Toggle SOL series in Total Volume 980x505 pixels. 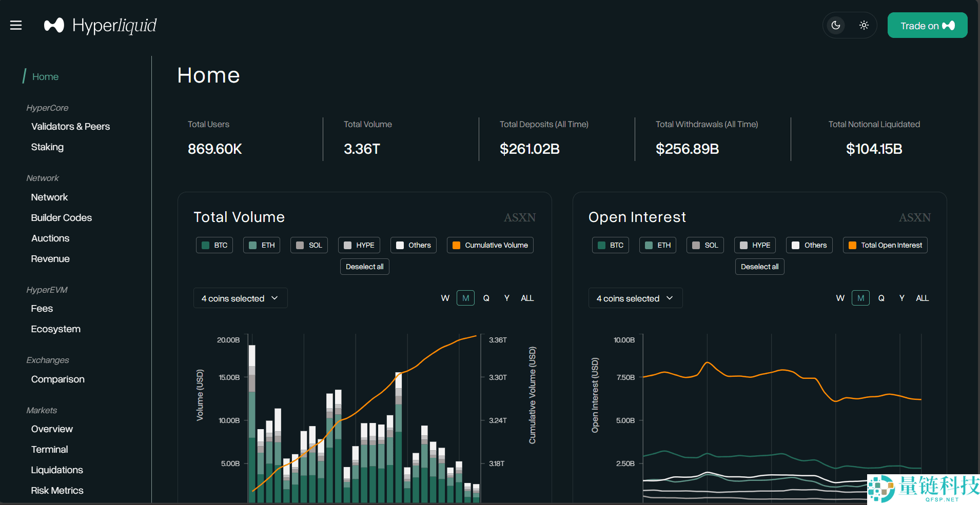point(309,245)
